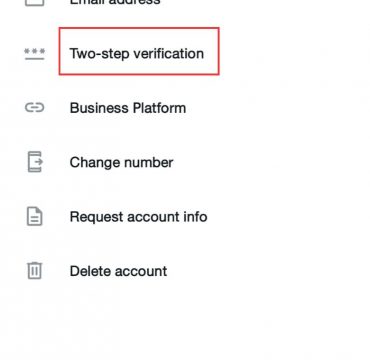The image size is (370, 360).
Task: Click the word "info" in Request account info
Action: [195, 217]
